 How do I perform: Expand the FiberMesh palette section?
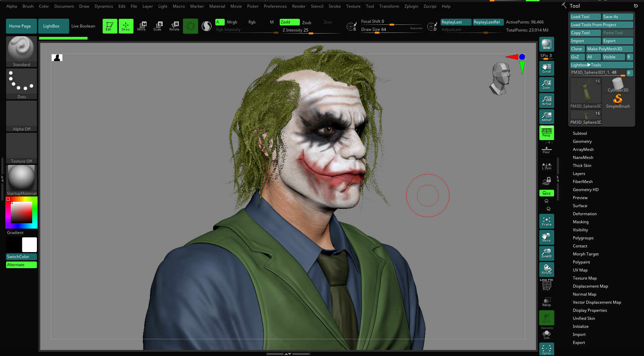(583, 181)
